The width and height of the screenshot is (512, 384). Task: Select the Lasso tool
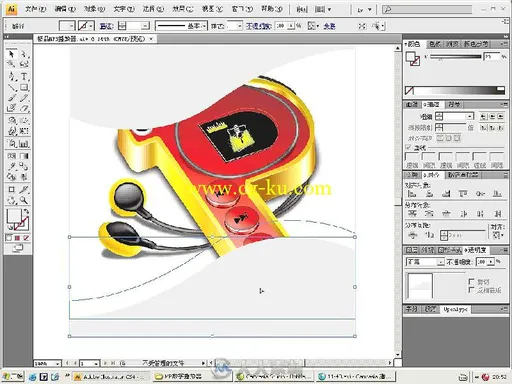[24, 64]
